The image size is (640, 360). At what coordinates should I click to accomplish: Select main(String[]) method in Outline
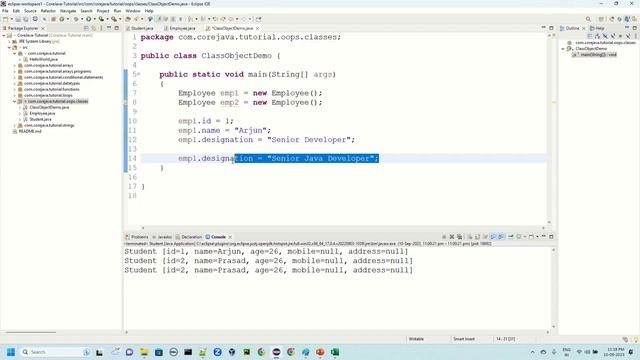coord(598,55)
